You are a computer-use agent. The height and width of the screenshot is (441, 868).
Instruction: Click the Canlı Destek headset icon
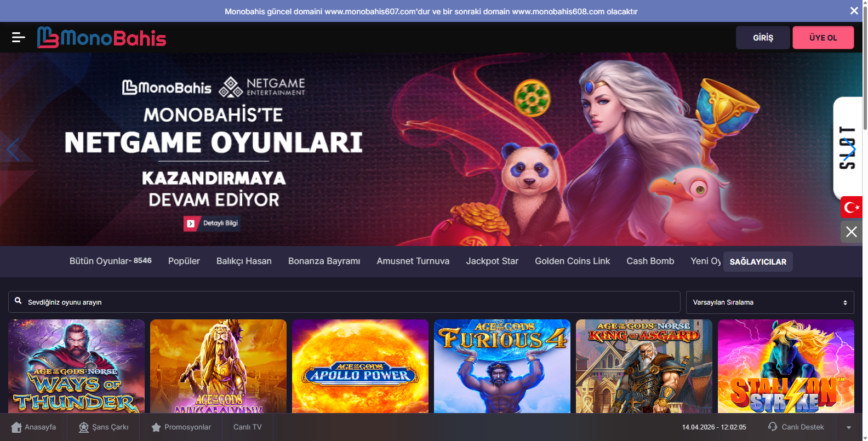773,426
